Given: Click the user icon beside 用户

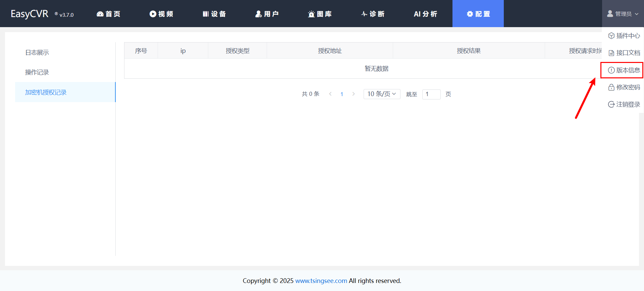Looking at the screenshot, I should 258,14.
